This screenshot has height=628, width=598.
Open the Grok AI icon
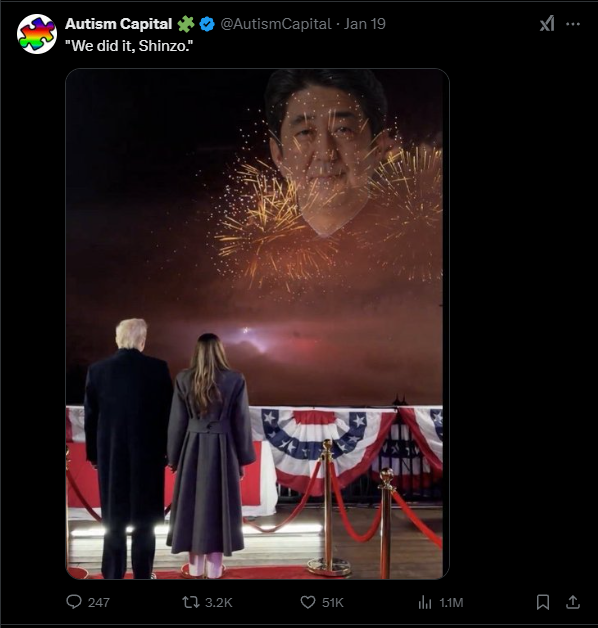click(x=547, y=24)
